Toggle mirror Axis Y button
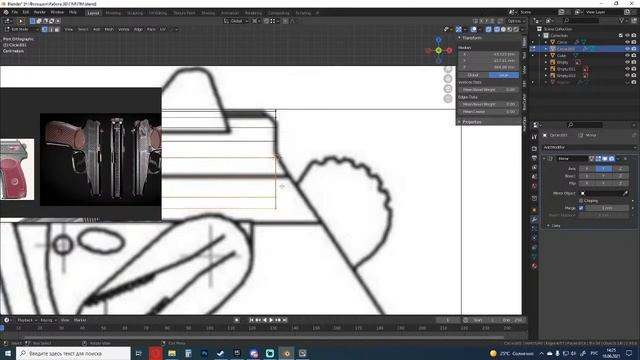Screen dimensions: 640x360 (604, 169)
